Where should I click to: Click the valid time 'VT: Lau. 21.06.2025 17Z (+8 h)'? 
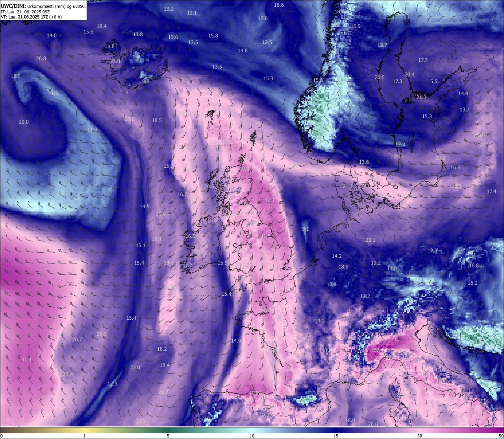click(31, 17)
